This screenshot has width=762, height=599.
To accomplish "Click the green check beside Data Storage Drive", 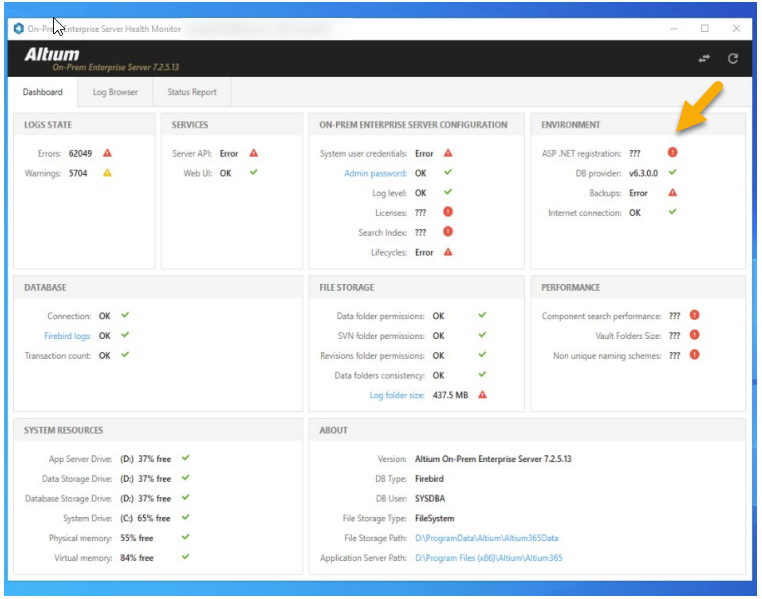I will 186,478.
